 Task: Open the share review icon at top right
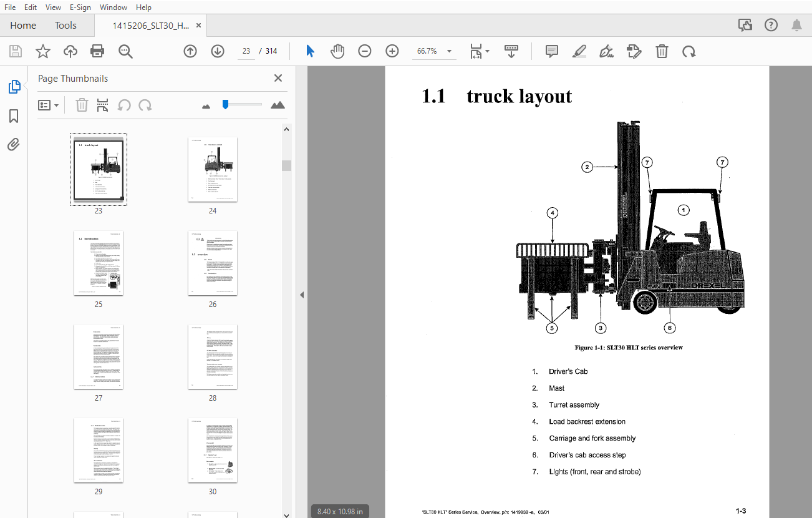tap(745, 25)
